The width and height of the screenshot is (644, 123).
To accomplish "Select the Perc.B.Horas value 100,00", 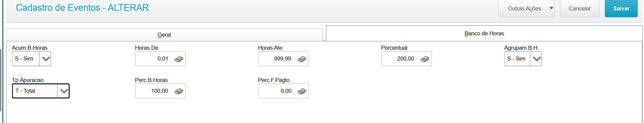I will tap(159, 91).
